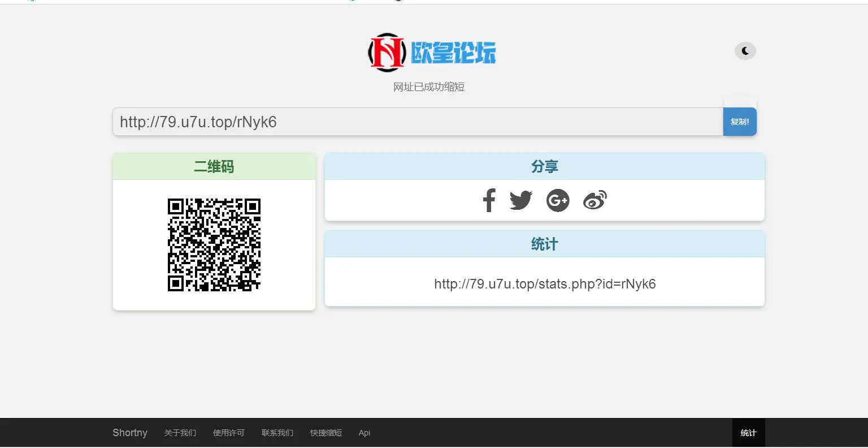Image resolution: width=868 pixels, height=448 pixels.
Task: Share the short link on Facebook
Action: click(x=488, y=200)
